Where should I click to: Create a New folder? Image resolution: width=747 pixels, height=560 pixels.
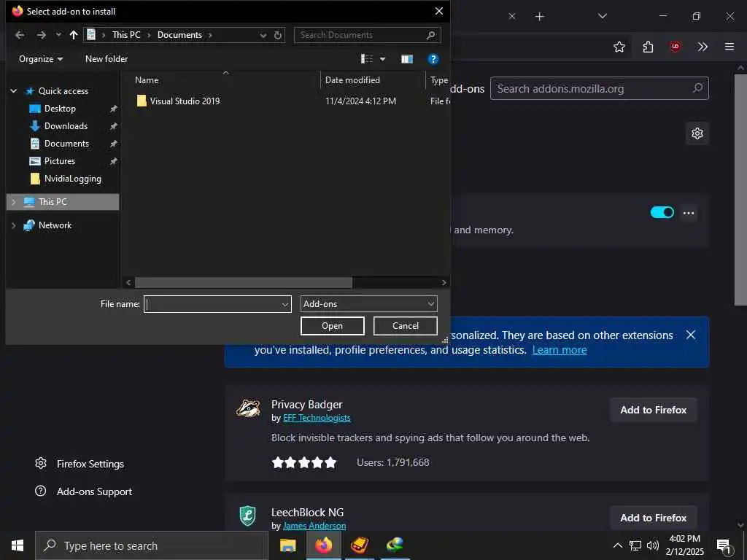click(107, 59)
